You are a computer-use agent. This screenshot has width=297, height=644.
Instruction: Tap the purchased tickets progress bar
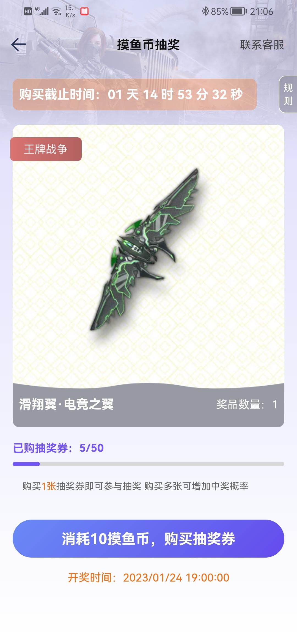coord(148,464)
